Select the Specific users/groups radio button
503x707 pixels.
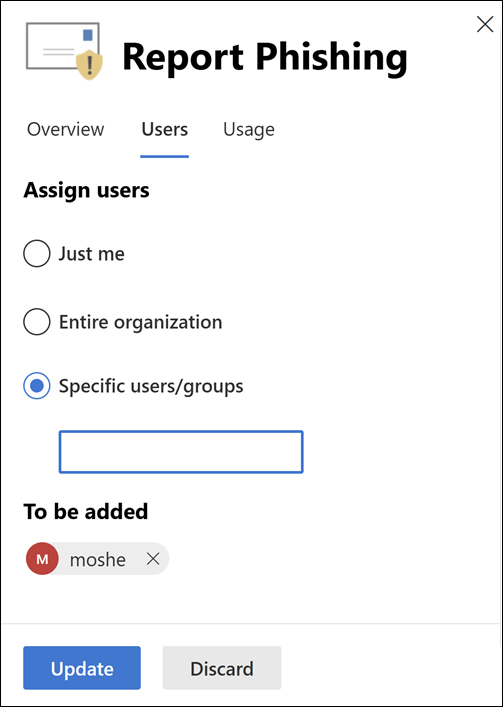point(37,386)
